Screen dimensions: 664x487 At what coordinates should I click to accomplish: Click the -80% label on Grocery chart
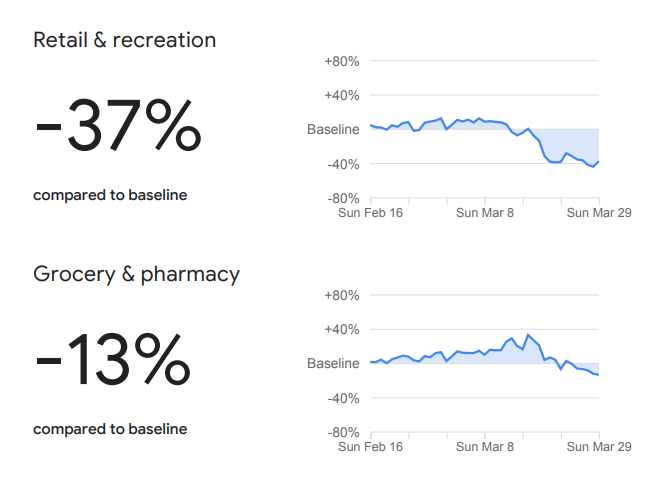tap(342, 432)
